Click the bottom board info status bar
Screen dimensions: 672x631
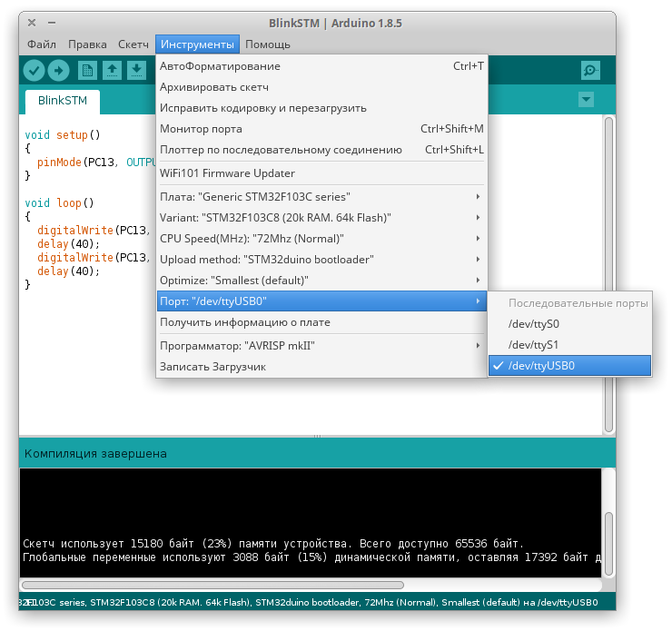[317, 602]
